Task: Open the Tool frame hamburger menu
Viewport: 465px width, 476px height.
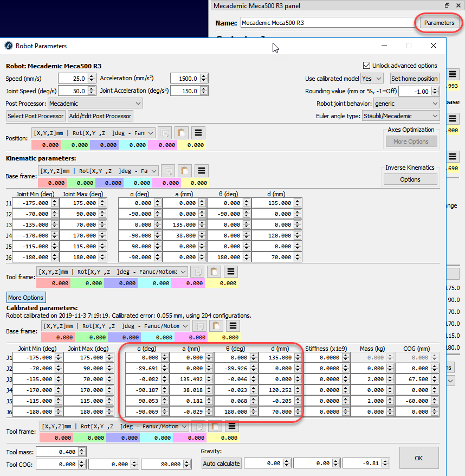Action: tap(231, 272)
